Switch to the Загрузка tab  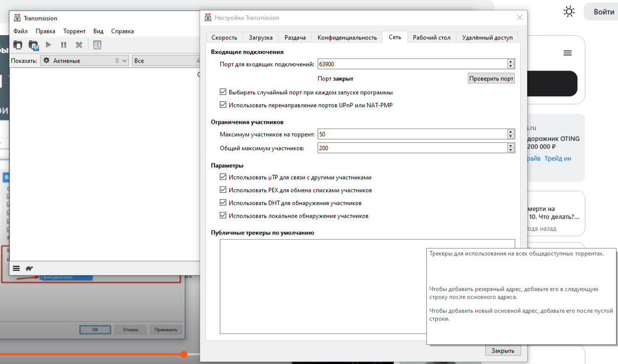coord(260,37)
